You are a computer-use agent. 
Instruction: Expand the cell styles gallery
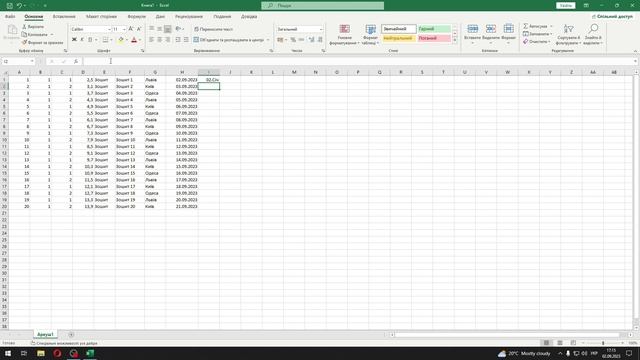pyautogui.click(x=455, y=40)
